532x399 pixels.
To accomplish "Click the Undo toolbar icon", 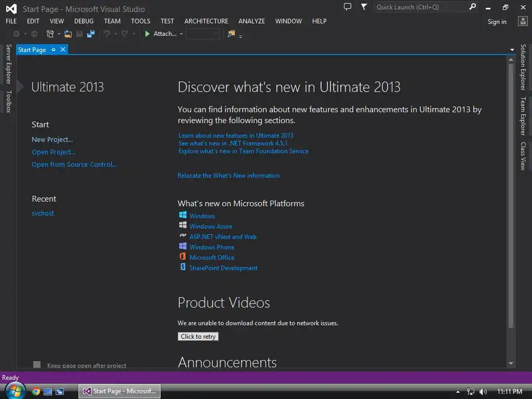I will (x=107, y=34).
